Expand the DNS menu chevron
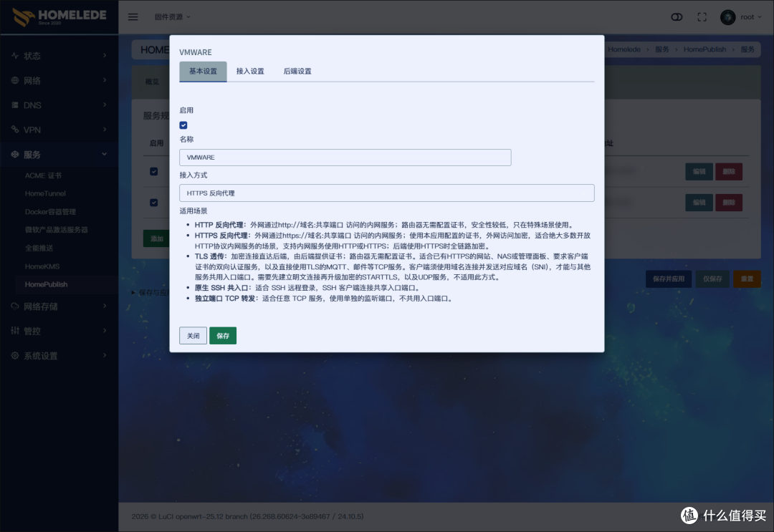 pos(105,105)
